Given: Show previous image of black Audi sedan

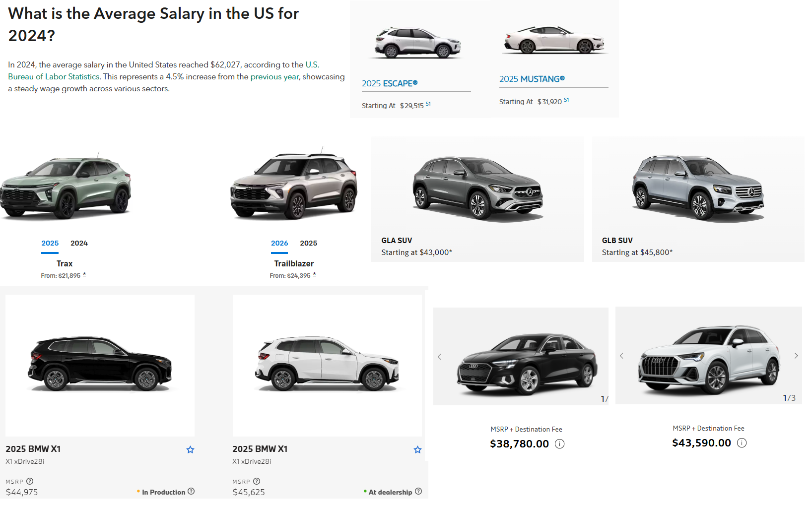Looking at the screenshot, I should 439,357.
